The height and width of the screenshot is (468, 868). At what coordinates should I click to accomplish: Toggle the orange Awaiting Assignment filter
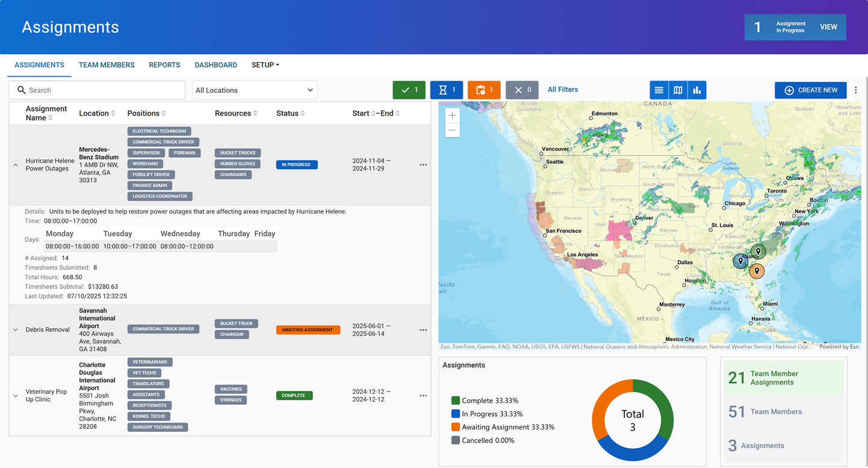coord(484,89)
